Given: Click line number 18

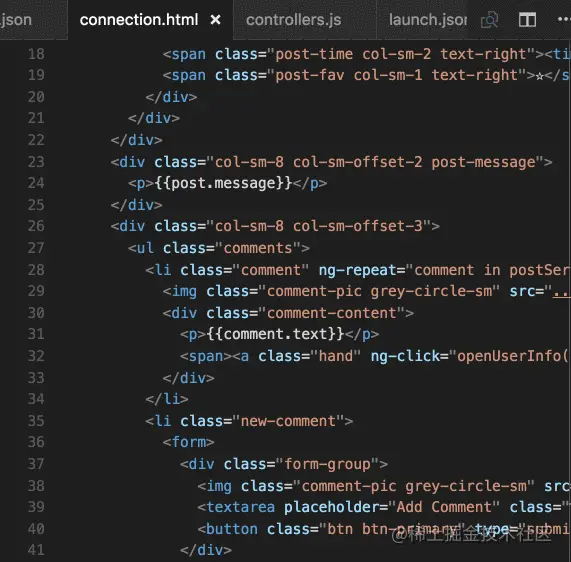Looking at the screenshot, I should (36, 54).
